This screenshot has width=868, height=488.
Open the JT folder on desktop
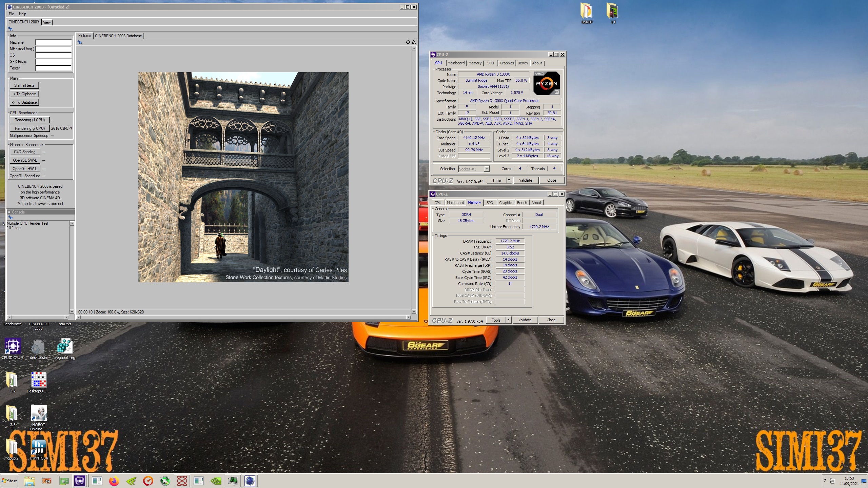click(613, 14)
